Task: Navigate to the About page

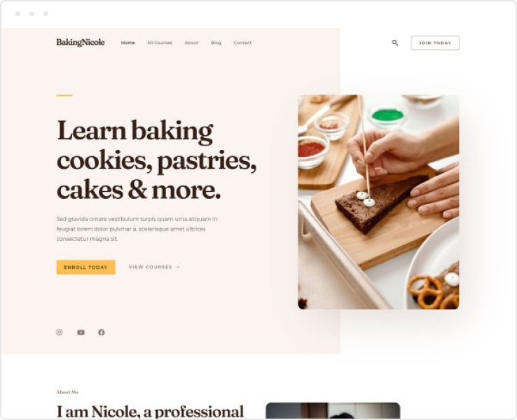Action: [x=191, y=43]
